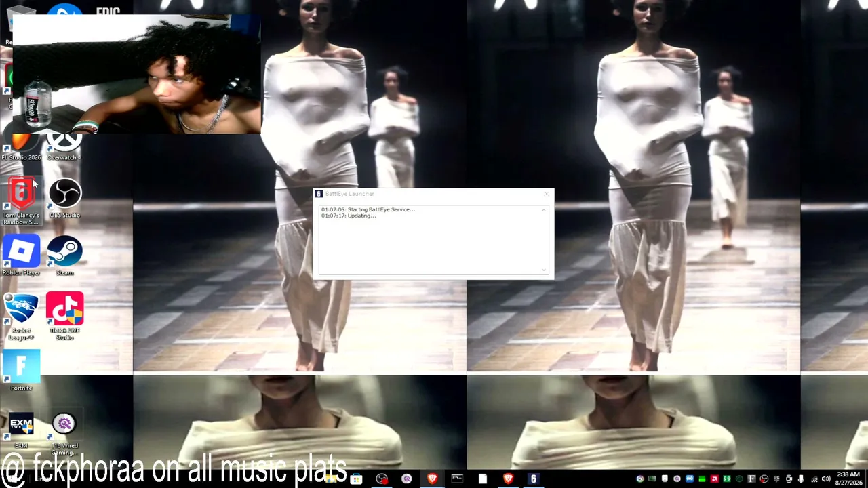The height and width of the screenshot is (488, 868).
Task: Click the microphone icon in the system tray
Action: click(801, 479)
